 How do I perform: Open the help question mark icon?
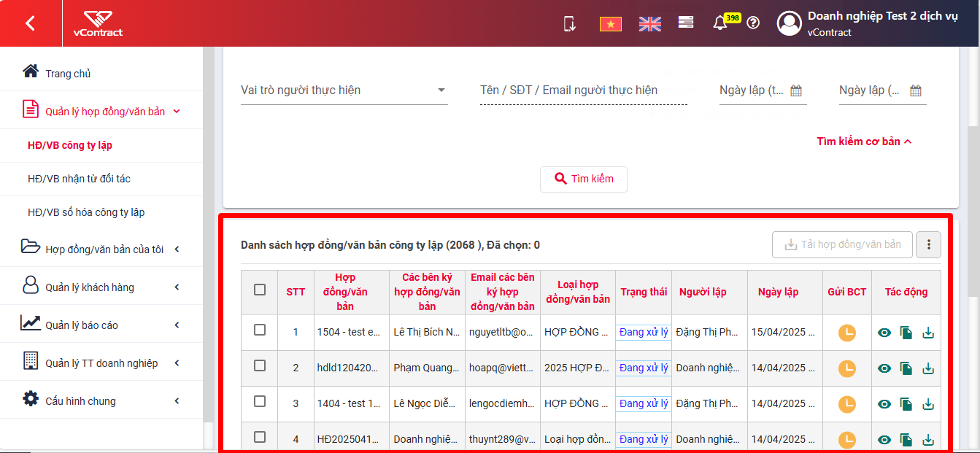tap(753, 23)
